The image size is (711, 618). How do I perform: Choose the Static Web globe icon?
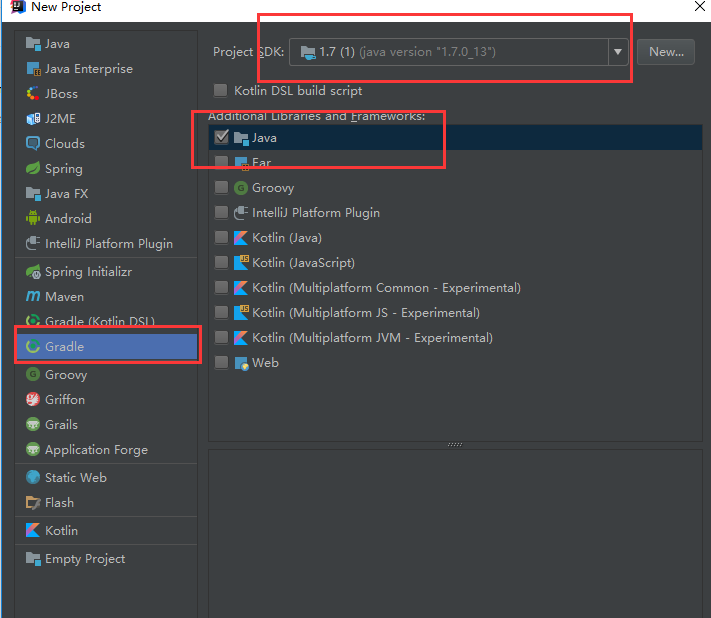pos(33,477)
